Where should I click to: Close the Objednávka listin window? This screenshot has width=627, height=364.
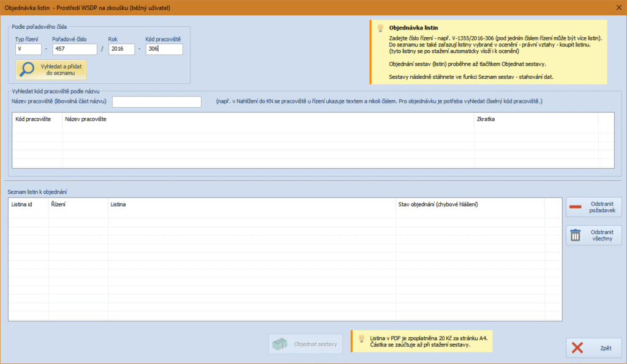click(x=618, y=7)
